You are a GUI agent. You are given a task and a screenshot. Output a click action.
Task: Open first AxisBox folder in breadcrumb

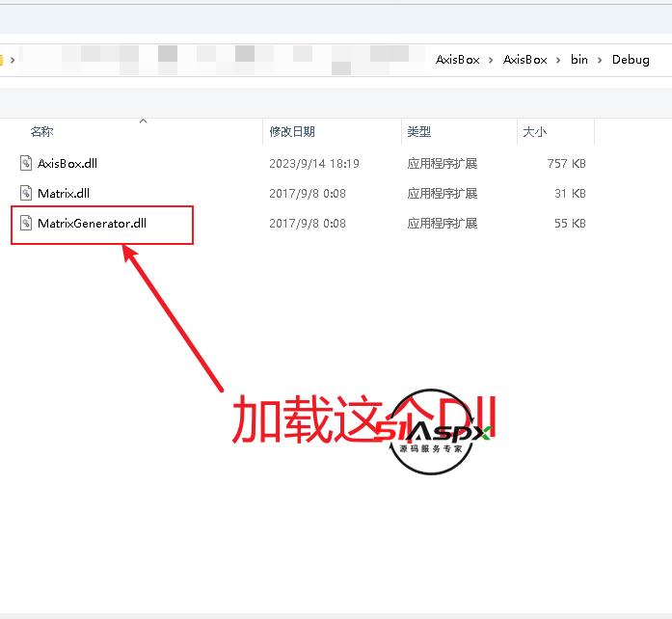[x=458, y=60]
